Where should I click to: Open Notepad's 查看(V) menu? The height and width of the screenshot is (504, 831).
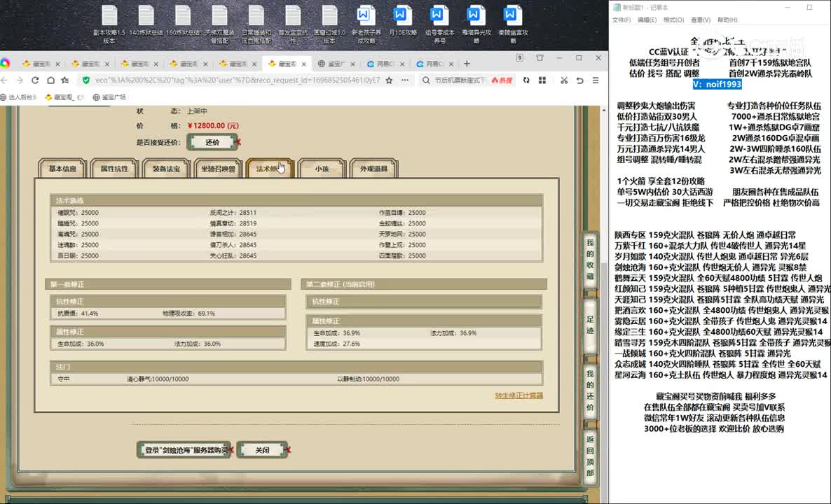click(x=700, y=20)
